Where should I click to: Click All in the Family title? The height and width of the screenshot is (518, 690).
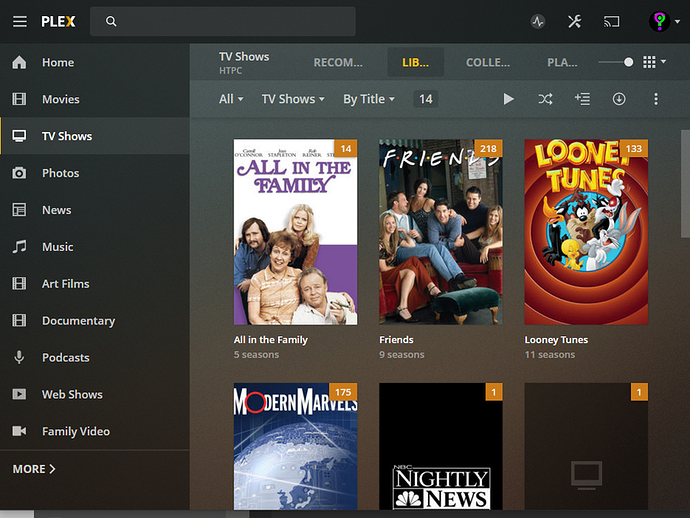[271, 340]
